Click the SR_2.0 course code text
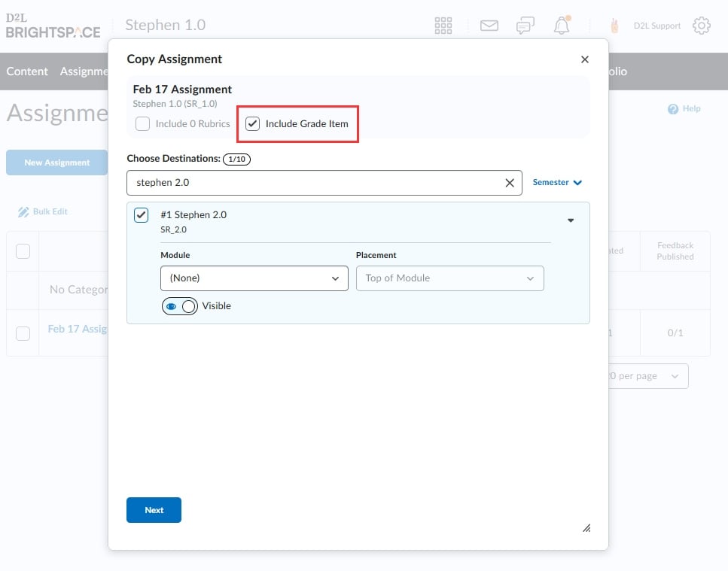This screenshot has height=571, width=728. tap(174, 229)
